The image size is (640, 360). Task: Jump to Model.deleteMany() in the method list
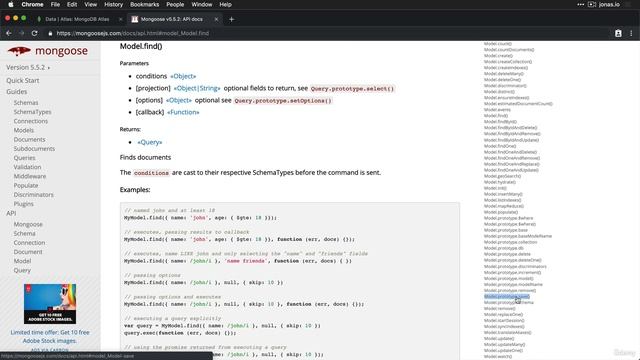(x=504, y=74)
